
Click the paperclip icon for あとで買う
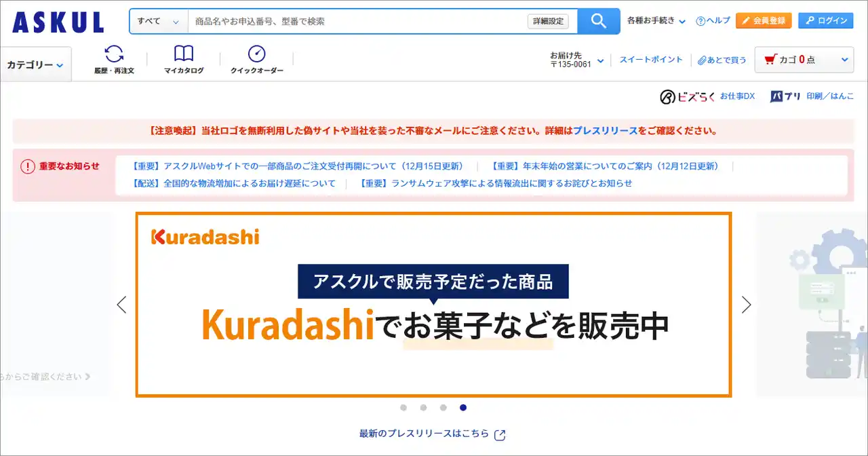click(701, 60)
